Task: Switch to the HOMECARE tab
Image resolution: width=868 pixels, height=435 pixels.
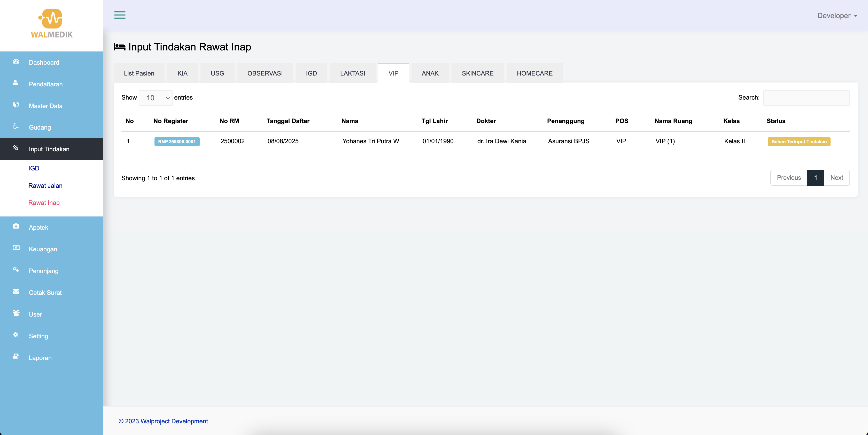Action: (534, 73)
